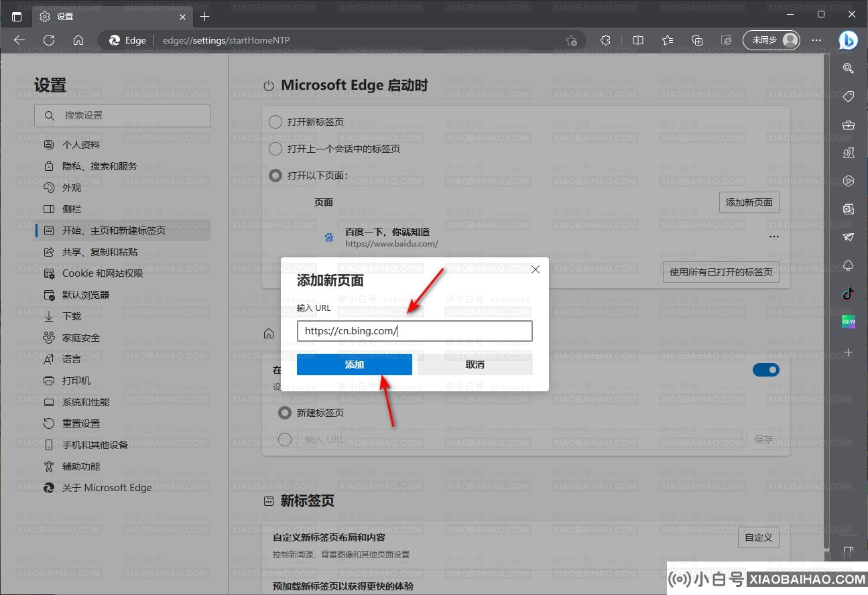Open 下载 settings section
The image size is (868, 595).
click(x=123, y=316)
